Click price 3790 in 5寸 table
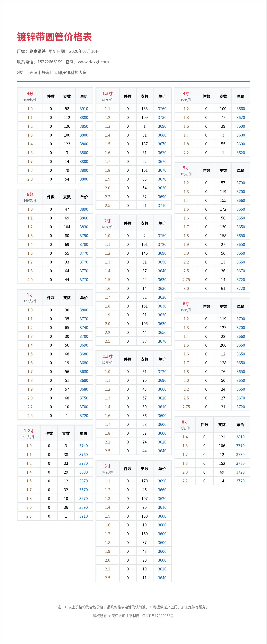This screenshot has height=644, width=267. (241, 183)
